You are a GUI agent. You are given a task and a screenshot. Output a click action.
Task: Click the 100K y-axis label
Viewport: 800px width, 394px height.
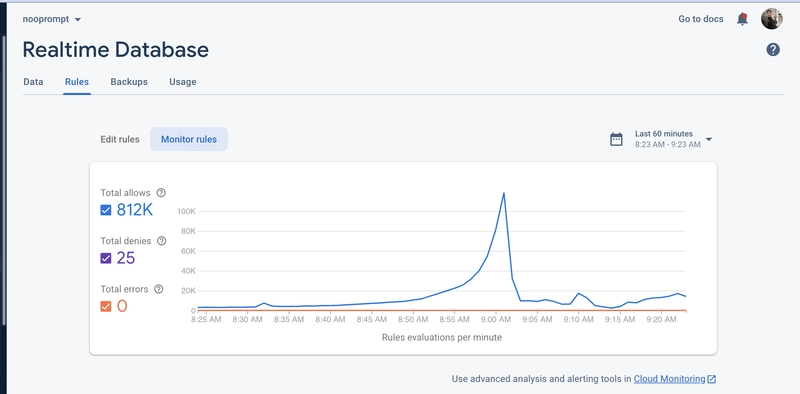(187, 211)
